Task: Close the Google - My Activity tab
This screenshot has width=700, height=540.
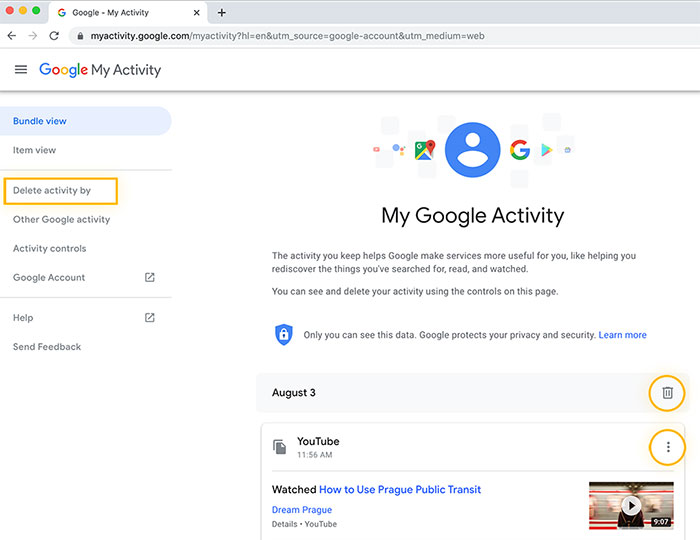Action: pyautogui.click(x=196, y=12)
